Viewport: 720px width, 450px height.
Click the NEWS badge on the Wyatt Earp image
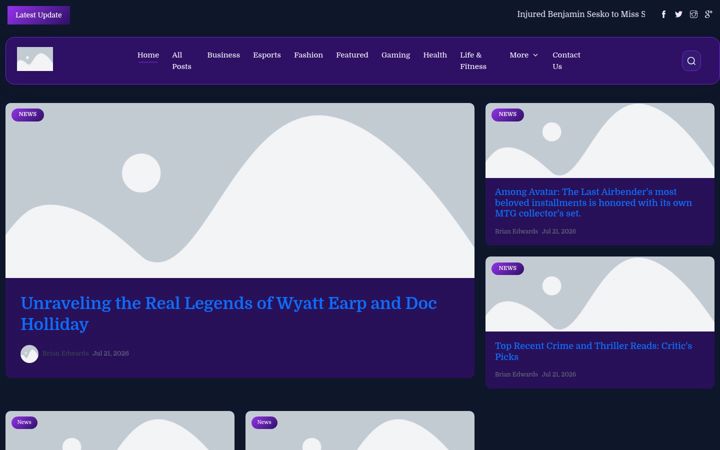pos(28,114)
